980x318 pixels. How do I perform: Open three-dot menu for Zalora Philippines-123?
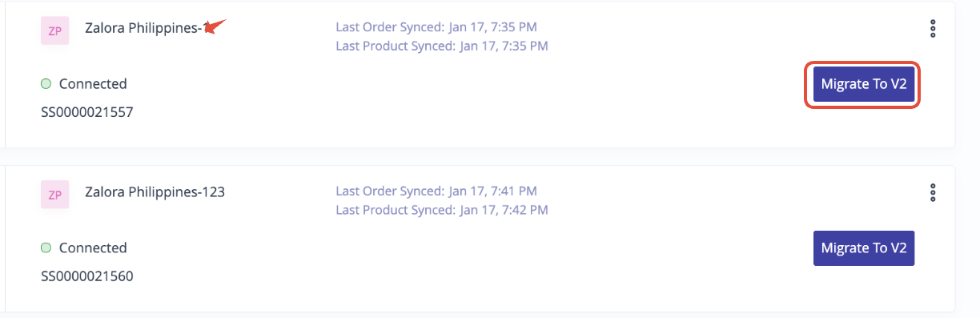(932, 192)
